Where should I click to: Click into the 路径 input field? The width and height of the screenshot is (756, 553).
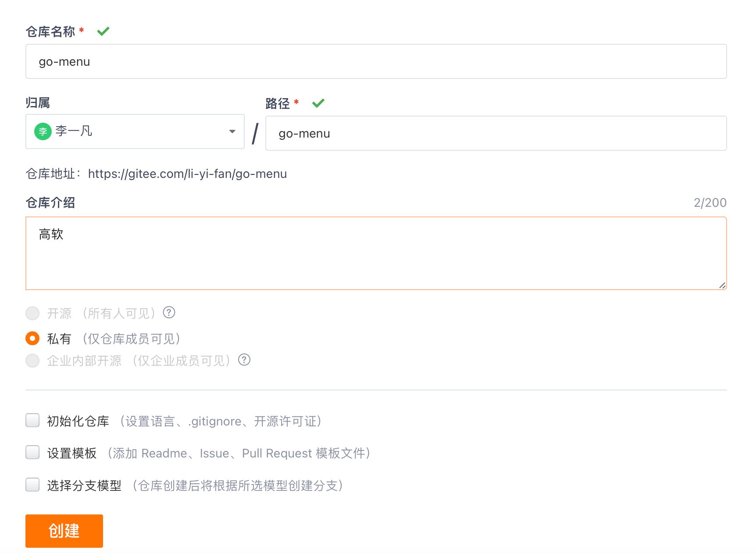(496, 133)
